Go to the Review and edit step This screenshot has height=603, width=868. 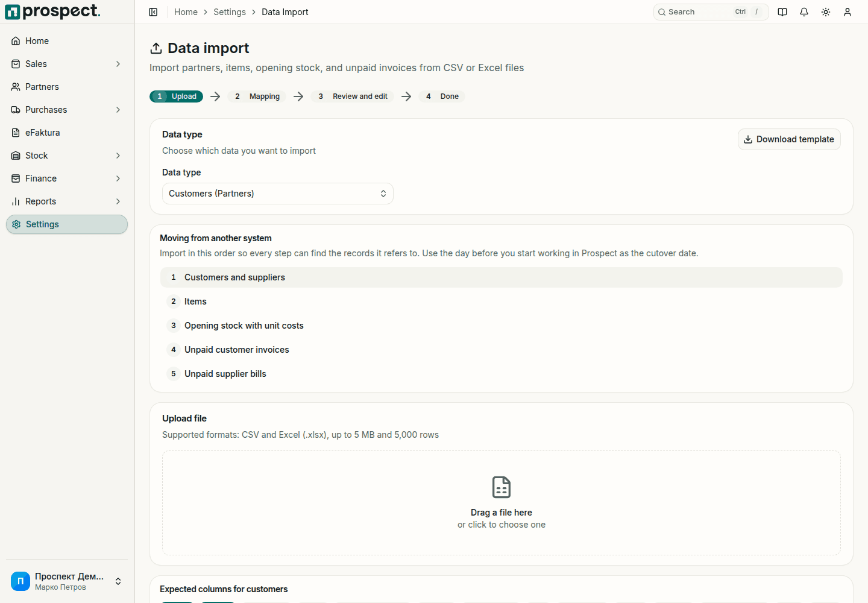(353, 96)
